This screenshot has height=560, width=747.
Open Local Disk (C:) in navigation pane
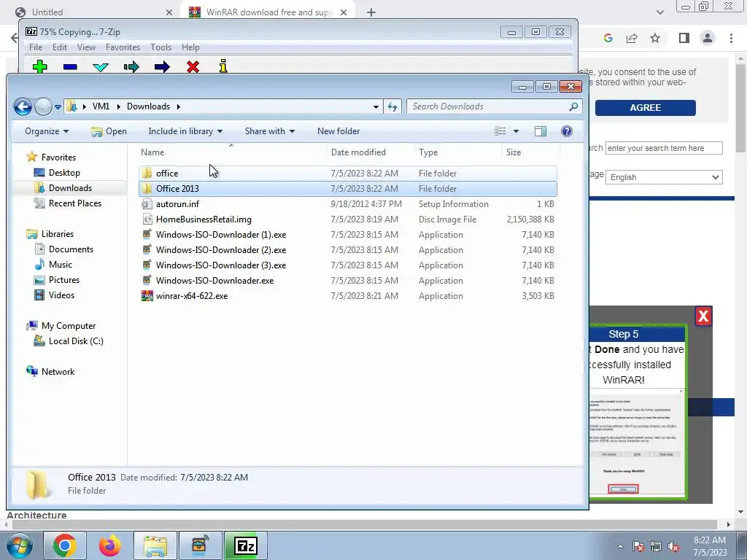click(69, 341)
